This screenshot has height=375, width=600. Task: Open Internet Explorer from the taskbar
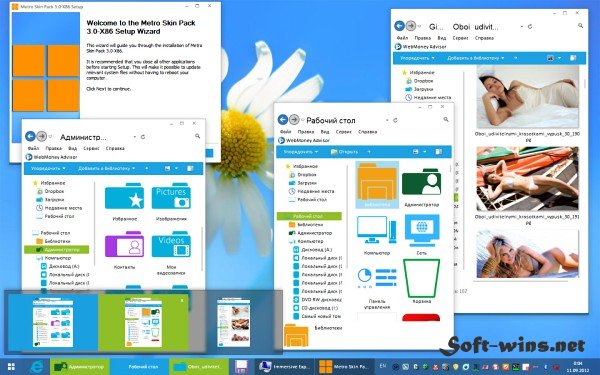click(x=37, y=367)
